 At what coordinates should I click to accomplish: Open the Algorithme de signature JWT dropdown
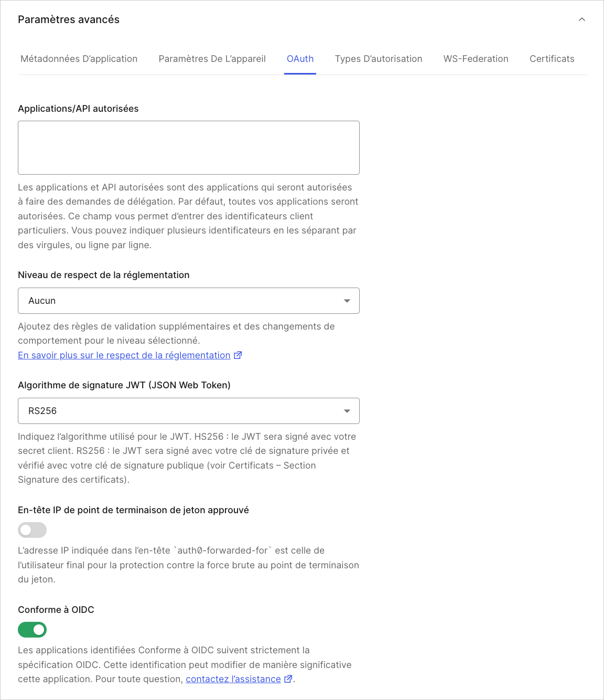click(x=189, y=411)
